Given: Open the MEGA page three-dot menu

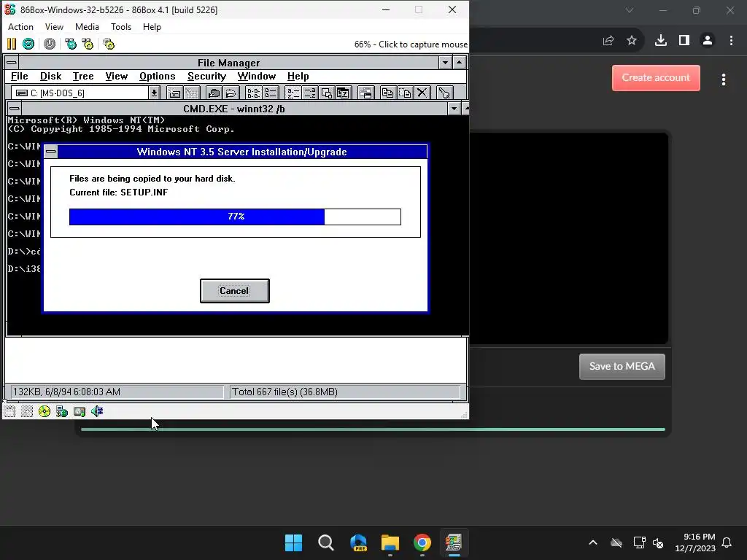Looking at the screenshot, I should click(723, 79).
